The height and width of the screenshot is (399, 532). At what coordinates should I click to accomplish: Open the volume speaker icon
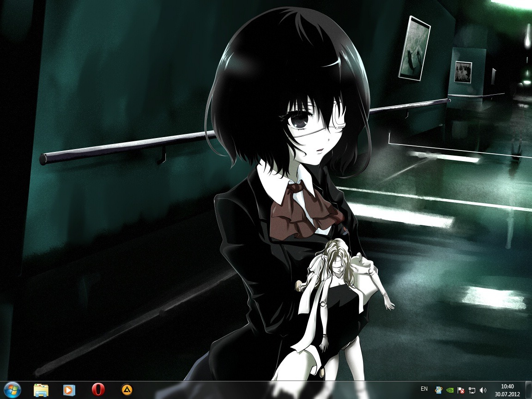click(483, 390)
